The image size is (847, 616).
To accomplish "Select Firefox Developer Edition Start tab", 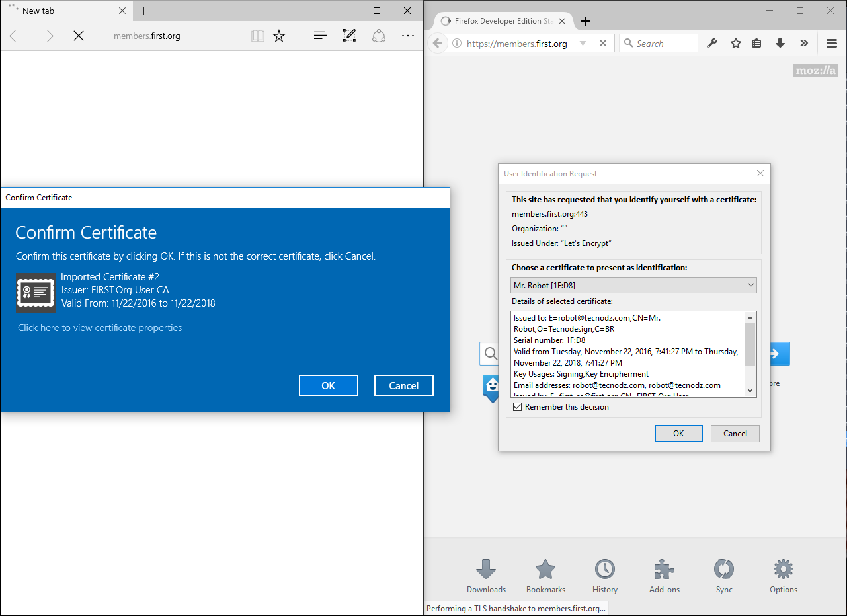I will [504, 21].
